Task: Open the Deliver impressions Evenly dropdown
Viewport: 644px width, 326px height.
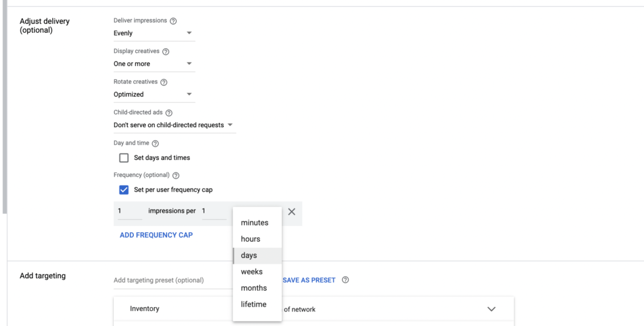Action: pyautogui.click(x=154, y=33)
